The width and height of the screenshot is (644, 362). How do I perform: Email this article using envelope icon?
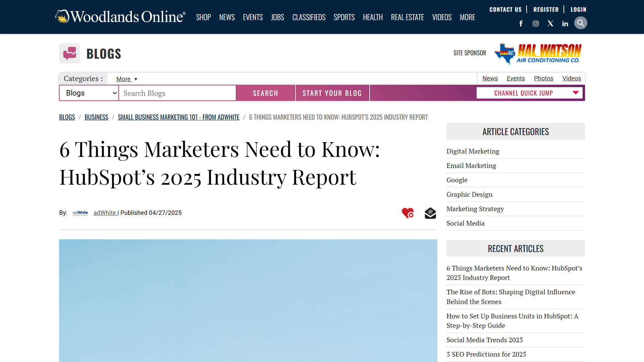[430, 213]
